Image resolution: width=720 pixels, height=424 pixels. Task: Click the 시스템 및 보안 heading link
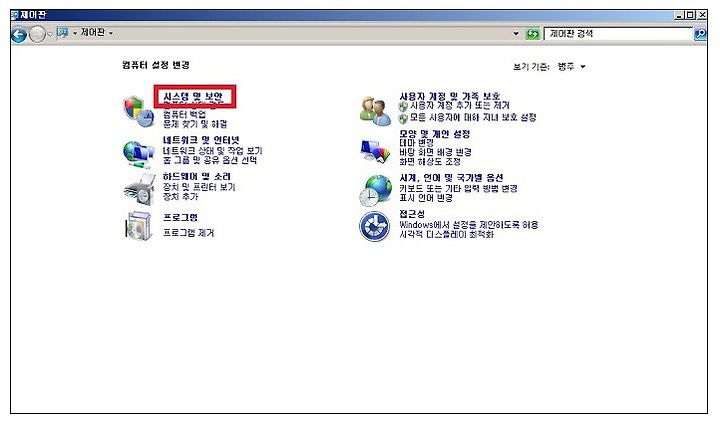193,96
